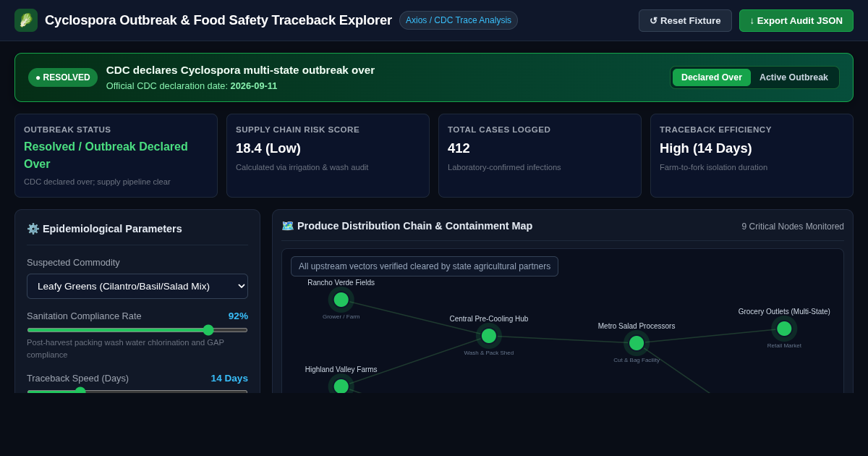Click the Total Cases Logged card
This screenshot has width=868, height=456.
(x=540, y=156)
